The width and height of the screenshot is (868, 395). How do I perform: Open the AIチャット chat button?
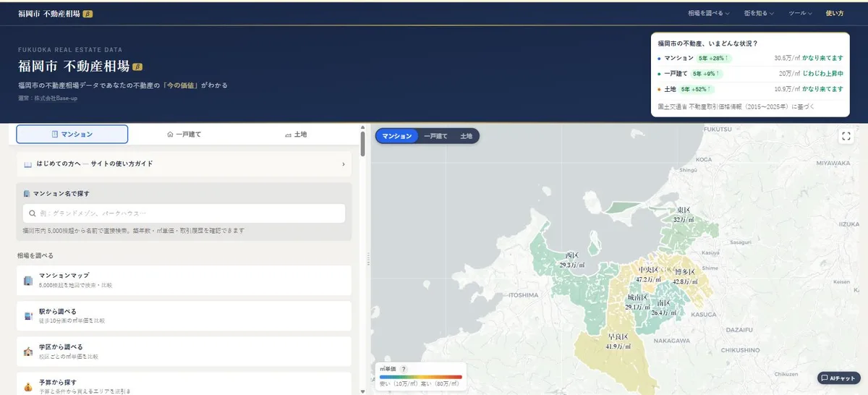click(x=838, y=378)
